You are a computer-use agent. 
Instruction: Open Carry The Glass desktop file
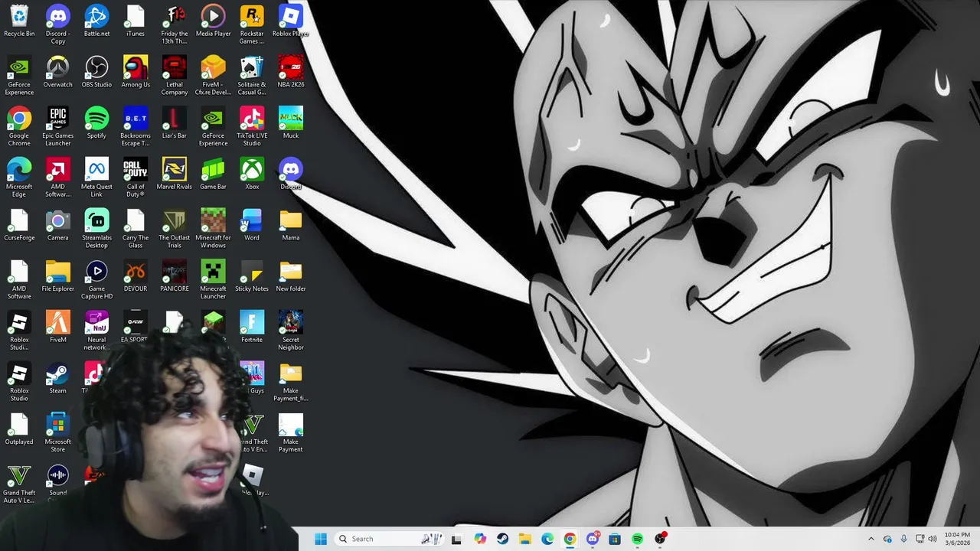pyautogui.click(x=136, y=229)
